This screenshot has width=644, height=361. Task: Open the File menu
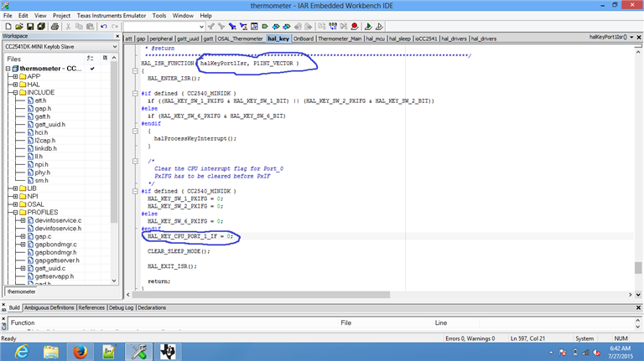(x=8, y=16)
